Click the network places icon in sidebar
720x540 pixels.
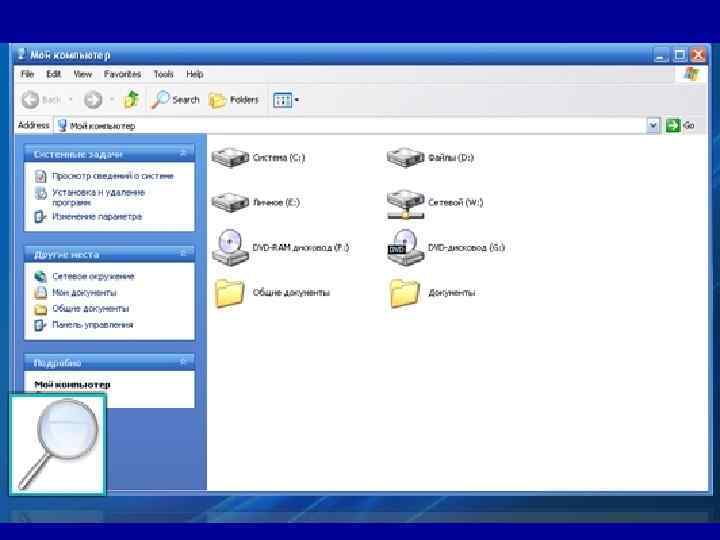click(41, 276)
